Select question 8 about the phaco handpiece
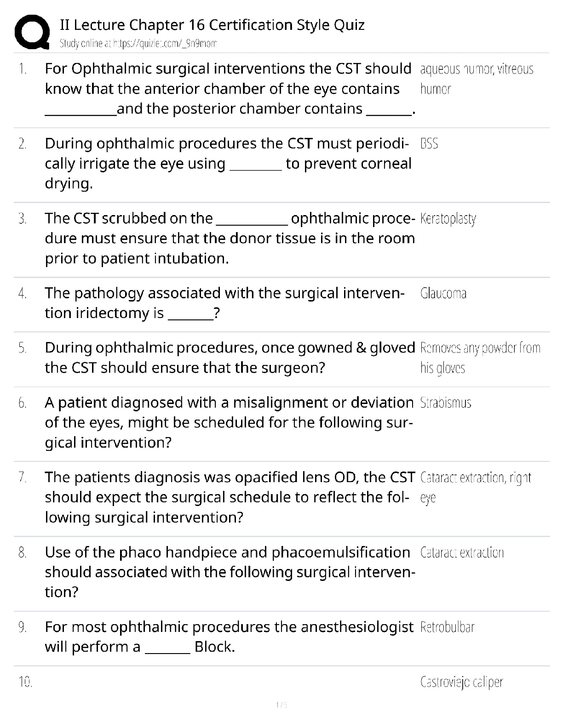 point(230,572)
